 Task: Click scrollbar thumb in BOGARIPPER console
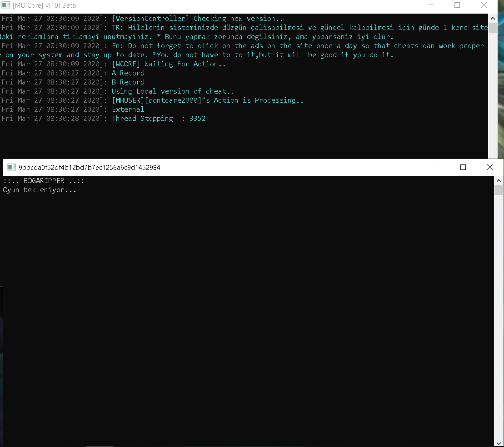[499, 190]
